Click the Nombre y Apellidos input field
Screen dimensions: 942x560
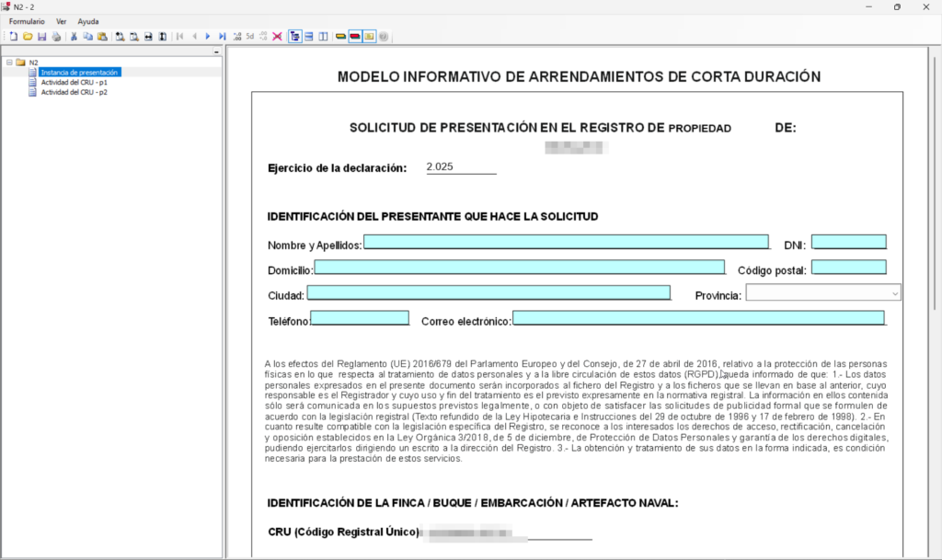click(566, 242)
